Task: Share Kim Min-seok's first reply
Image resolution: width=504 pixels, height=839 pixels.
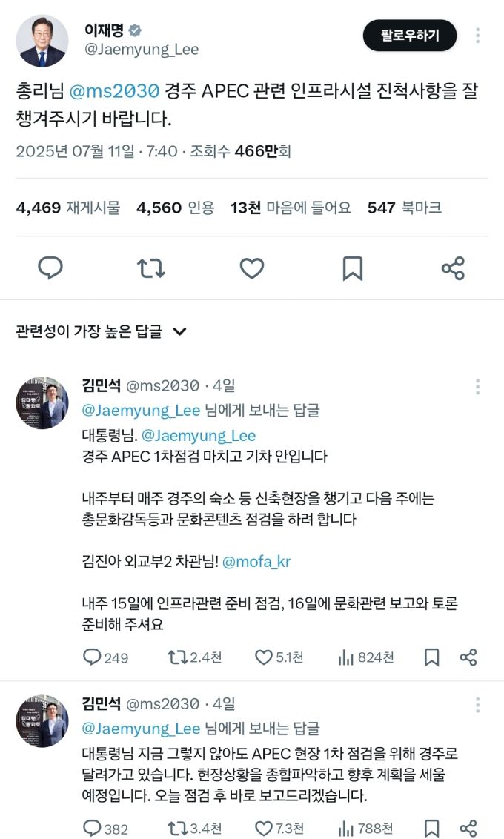Action: [467, 655]
